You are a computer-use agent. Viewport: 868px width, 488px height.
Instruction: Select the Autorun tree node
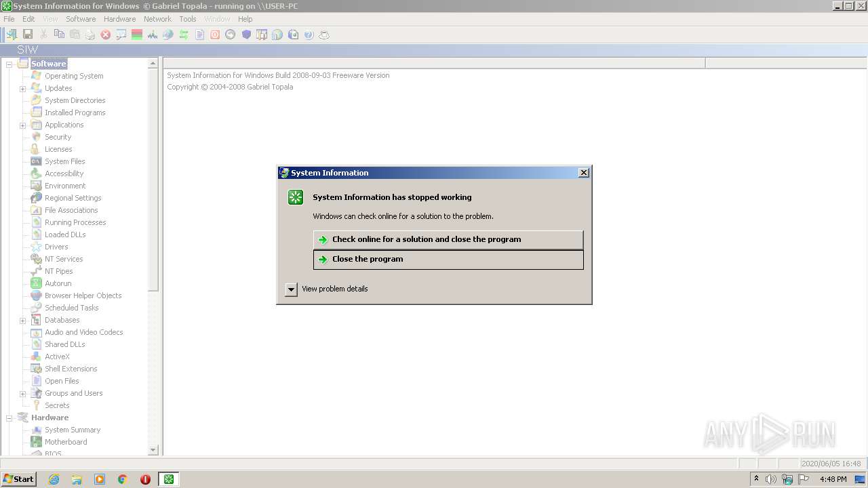[x=58, y=283]
